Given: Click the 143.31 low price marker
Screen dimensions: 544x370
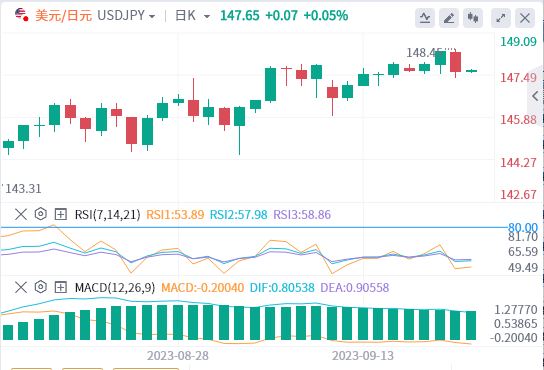Looking at the screenshot, I should tap(23, 189).
